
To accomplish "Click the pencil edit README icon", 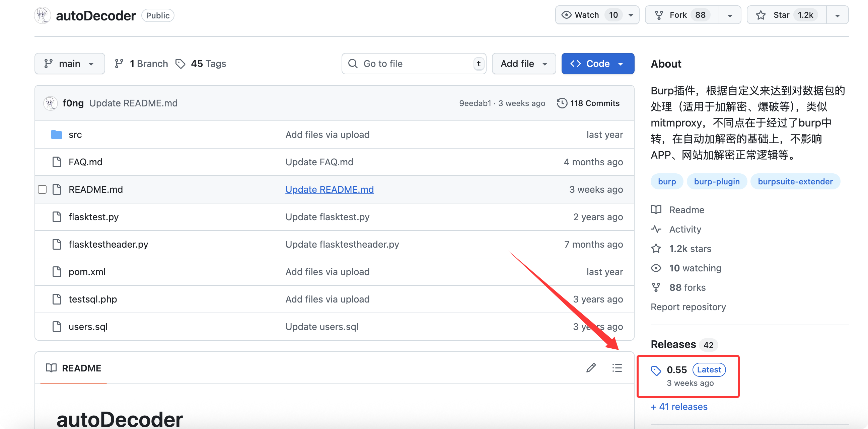I will click(x=591, y=368).
